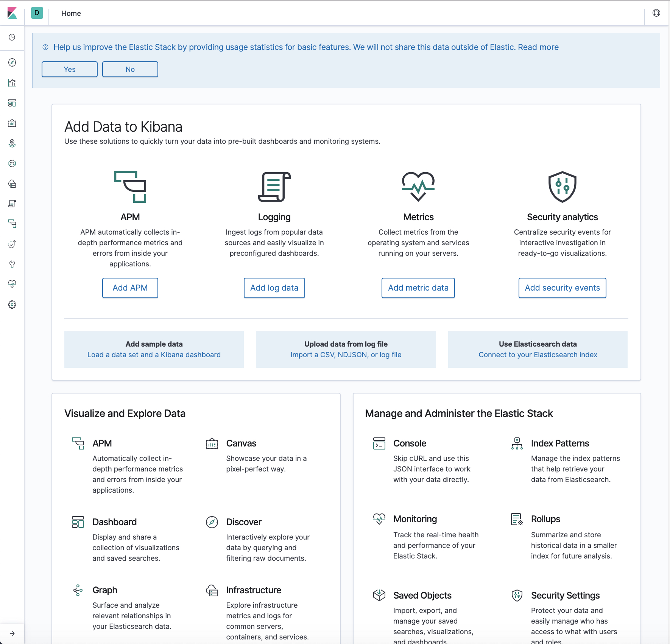Click the Monitoring heartbeat icon in Manage section
Screen dimensions: 670x644
coord(379,519)
